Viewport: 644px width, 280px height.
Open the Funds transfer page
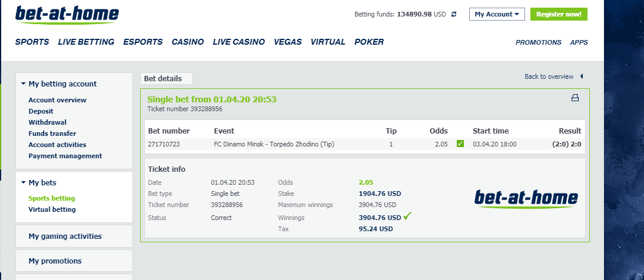[x=52, y=134]
